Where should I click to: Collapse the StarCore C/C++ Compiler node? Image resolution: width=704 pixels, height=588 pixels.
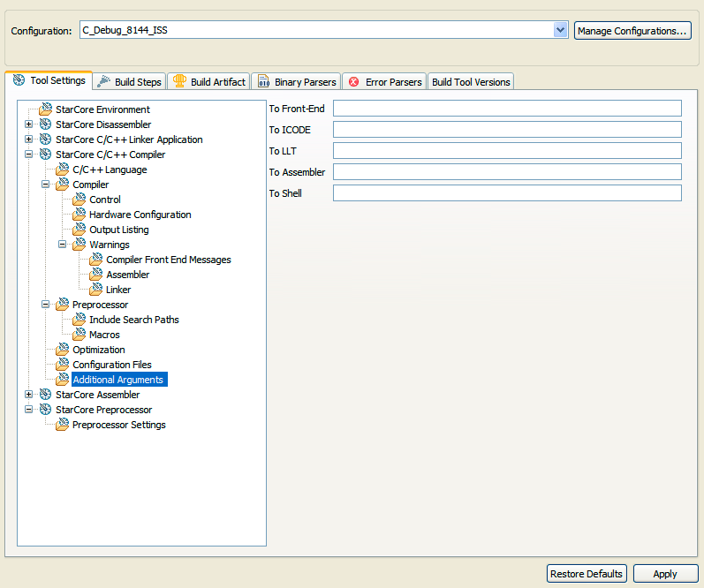pos(29,155)
